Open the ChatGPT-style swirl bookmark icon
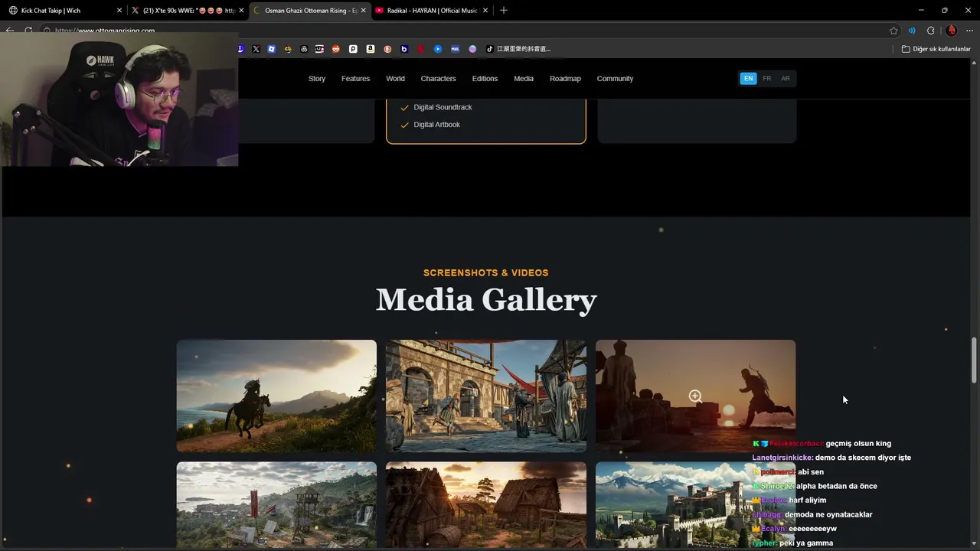Screen dimensions: 980x551 point(304,49)
